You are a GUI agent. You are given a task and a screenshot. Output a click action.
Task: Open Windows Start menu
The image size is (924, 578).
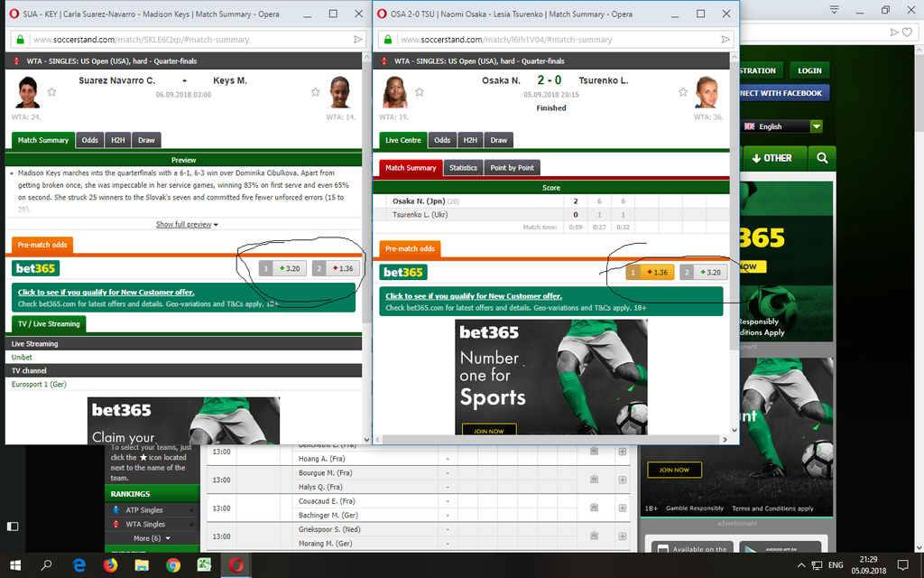point(15,565)
